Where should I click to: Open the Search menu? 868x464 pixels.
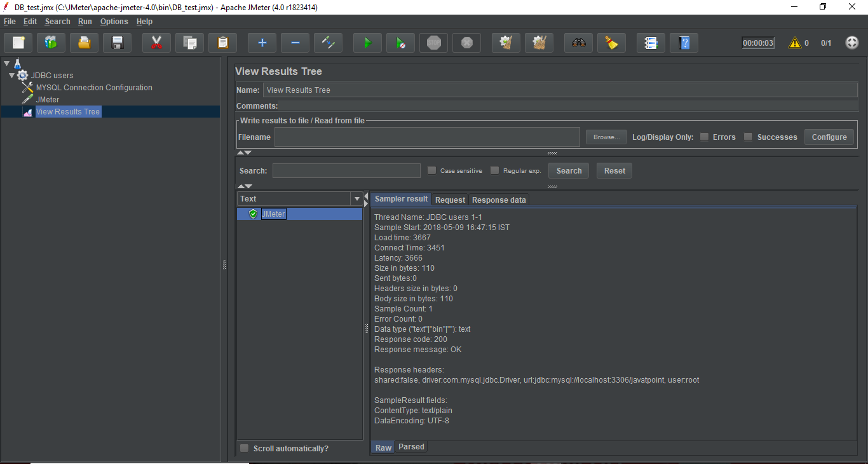point(58,22)
